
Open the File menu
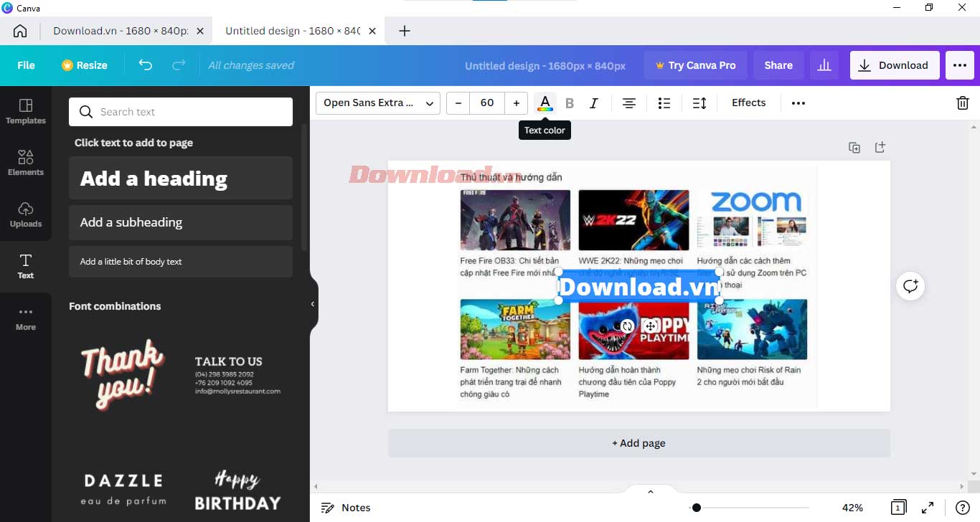[26, 65]
